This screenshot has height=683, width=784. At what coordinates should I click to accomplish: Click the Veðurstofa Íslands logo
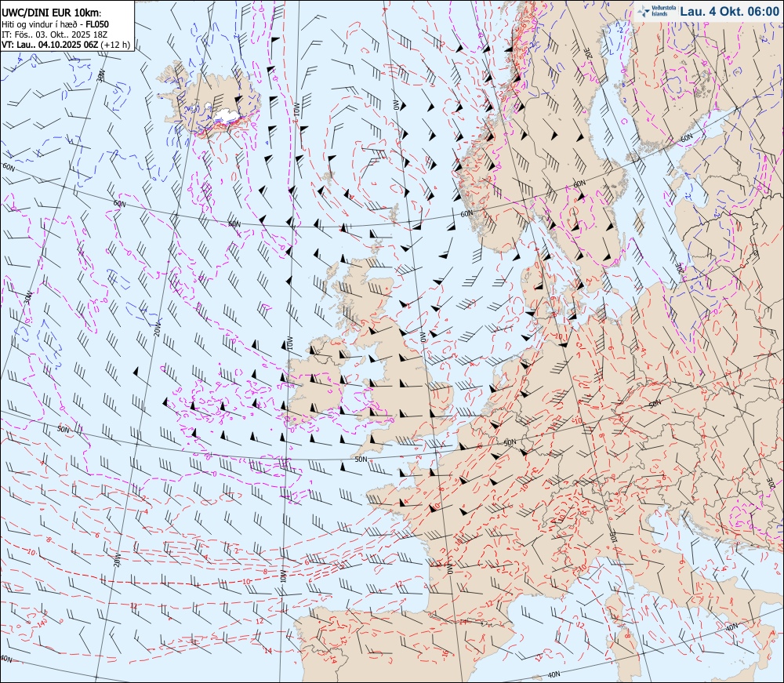click(x=655, y=11)
